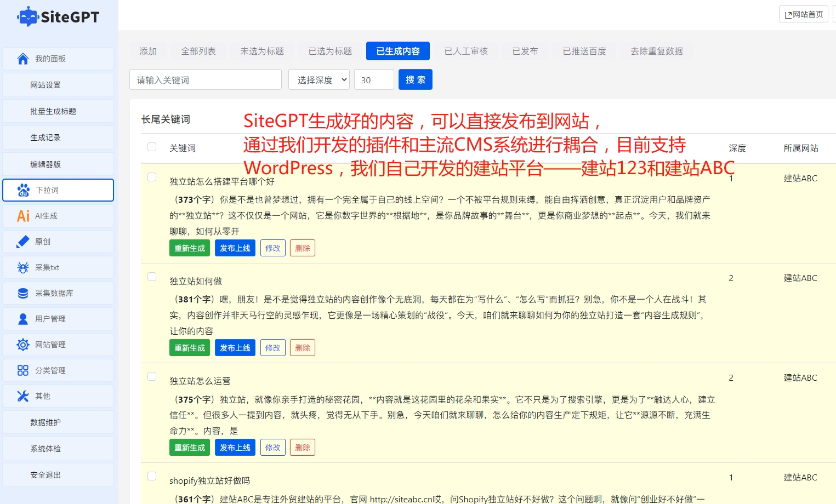Image resolution: width=836 pixels, height=504 pixels.
Task: Click the gear icon beside 网站管理
Action: [x=23, y=345]
